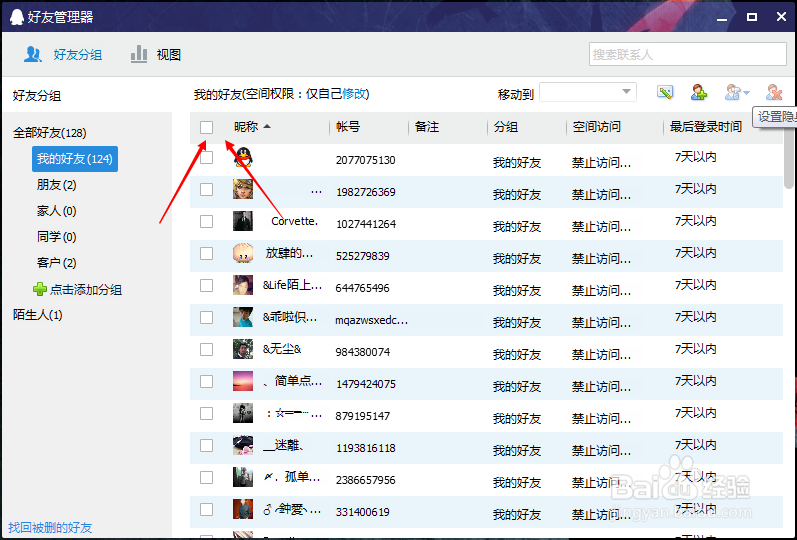Screen dimensions: 797x540
Task: Click the delete friend icon
Action: click(x=774, y=93)
